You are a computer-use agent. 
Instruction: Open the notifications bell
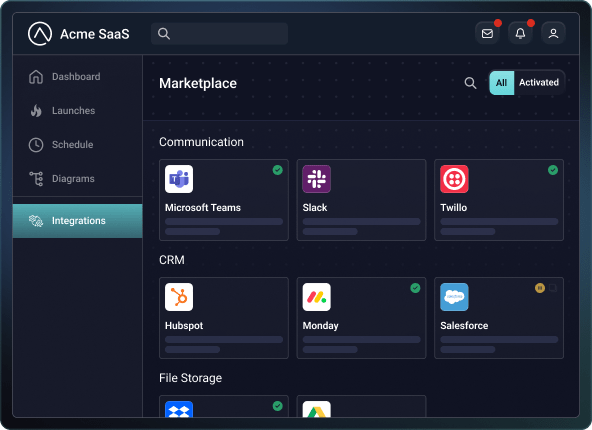coord(520,34)
